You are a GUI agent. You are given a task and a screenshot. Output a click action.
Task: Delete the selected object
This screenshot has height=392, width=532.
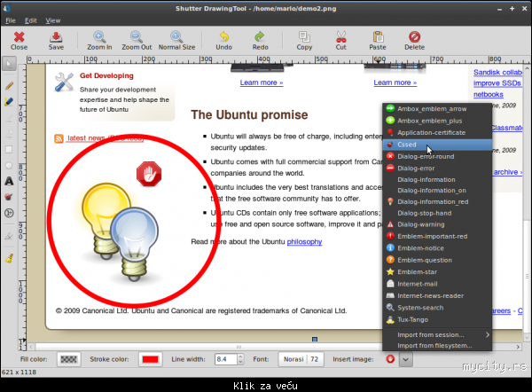pos(414,41)
